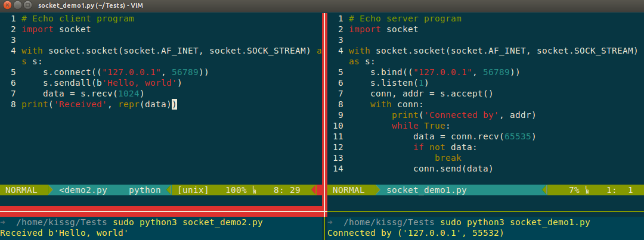
Task: Click the red horizontal pane separator
Action: [162, 211]
